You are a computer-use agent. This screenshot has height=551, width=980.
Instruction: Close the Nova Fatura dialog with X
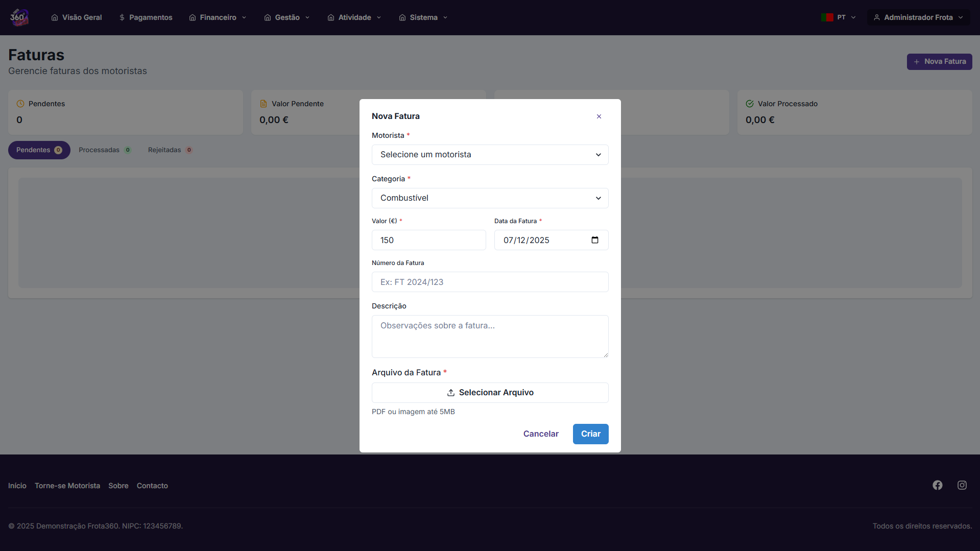click(x=599, y=116)
